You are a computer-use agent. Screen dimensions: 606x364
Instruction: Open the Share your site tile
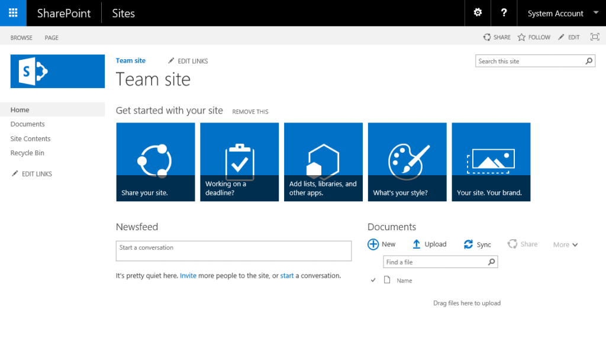(156, 162)
